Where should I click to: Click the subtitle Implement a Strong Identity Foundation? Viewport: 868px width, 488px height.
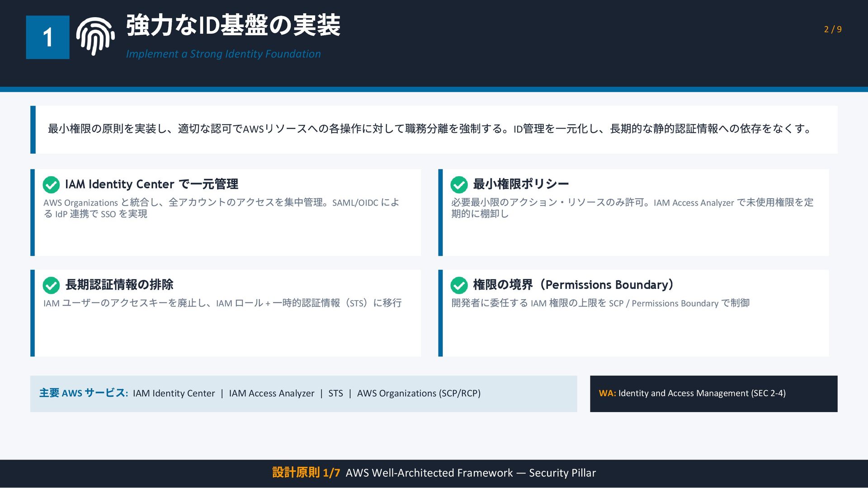223,54
